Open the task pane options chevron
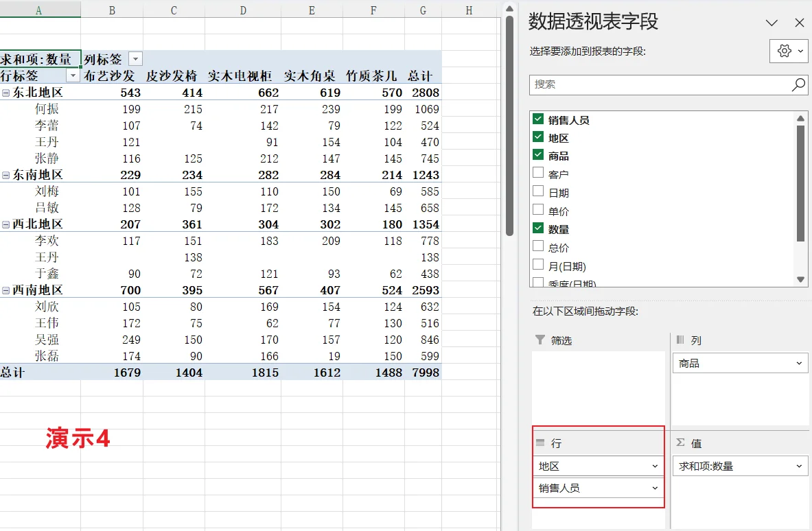Screen dimensions: 812x531 772,23
